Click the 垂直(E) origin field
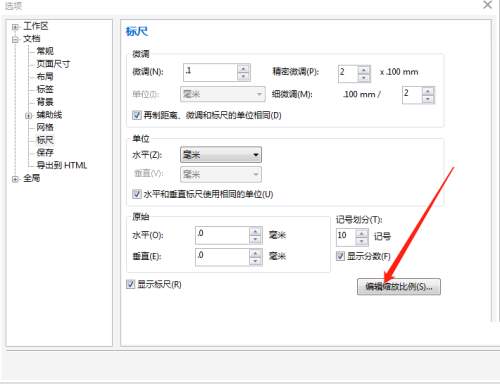 (222, 257)
